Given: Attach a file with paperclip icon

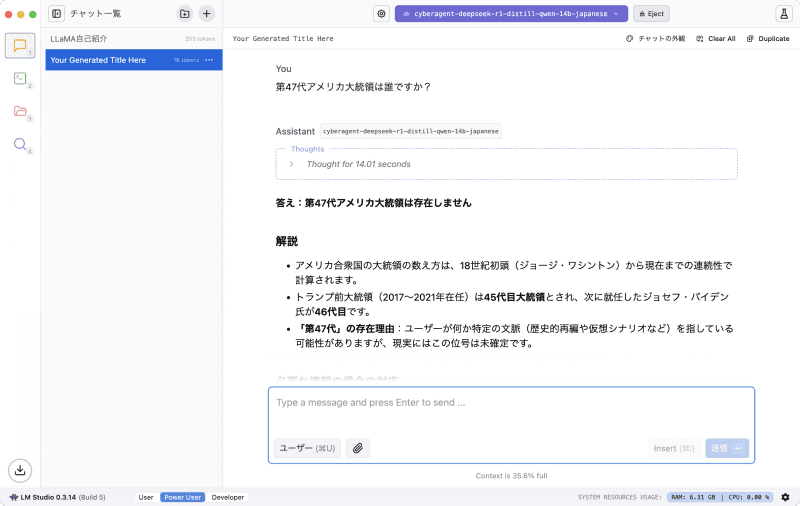Looking at the screenshot, I should tap(358, 448).
